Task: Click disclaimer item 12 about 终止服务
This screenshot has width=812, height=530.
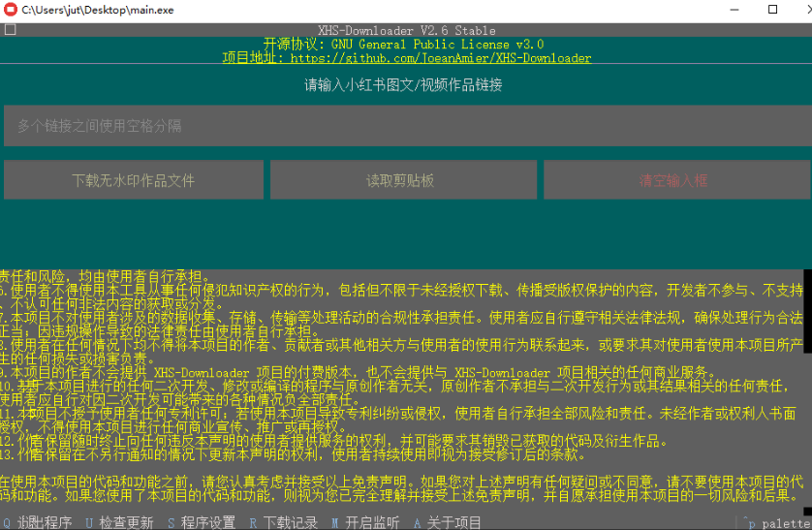Action: pos(334,441)
